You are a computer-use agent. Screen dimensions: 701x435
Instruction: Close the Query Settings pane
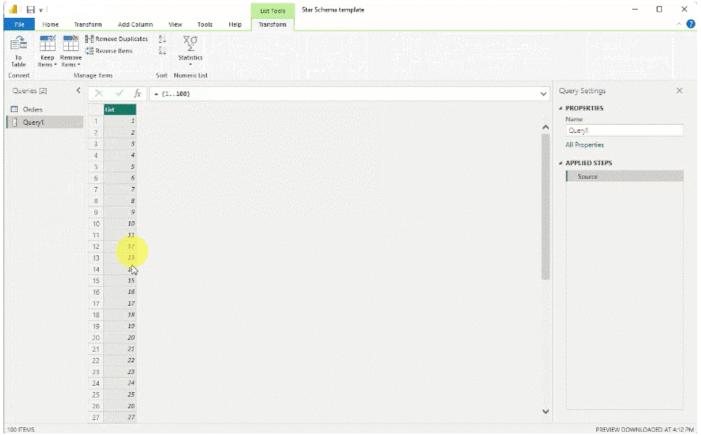[680, 91]
